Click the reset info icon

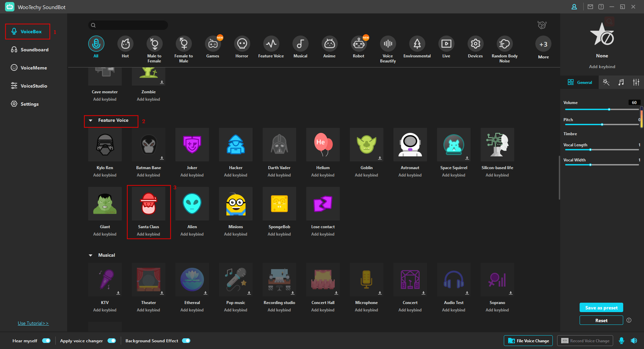click(629, 320)
